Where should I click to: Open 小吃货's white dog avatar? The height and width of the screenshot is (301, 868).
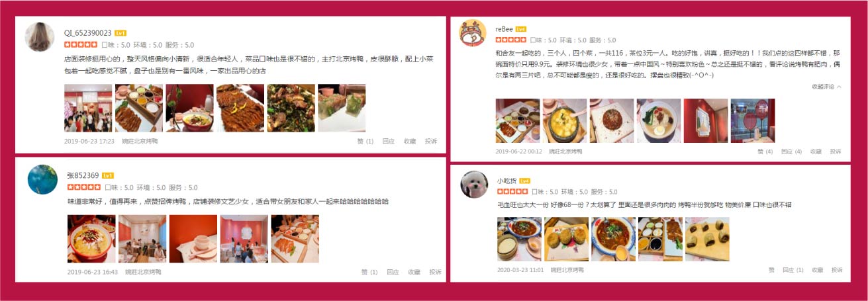point(474,185)
